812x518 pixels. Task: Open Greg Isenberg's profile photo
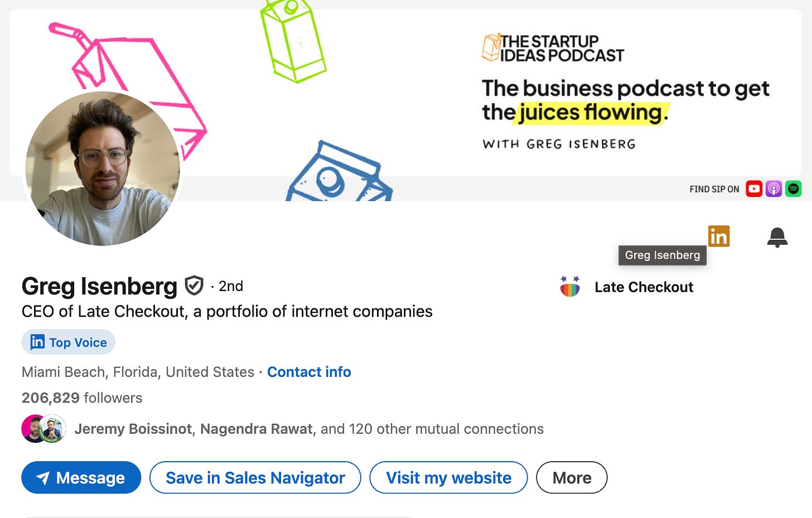point(102,169)
